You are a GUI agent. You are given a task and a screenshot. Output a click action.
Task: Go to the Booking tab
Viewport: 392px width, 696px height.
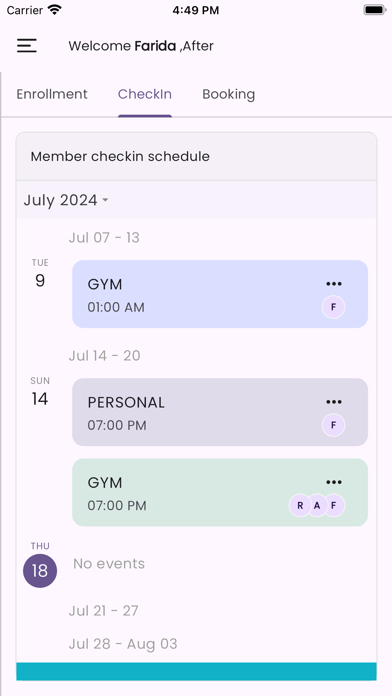point(229,94)
